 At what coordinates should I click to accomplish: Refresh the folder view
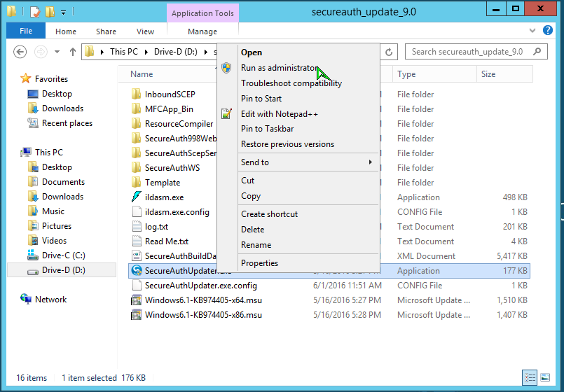(x=389, y=52)
